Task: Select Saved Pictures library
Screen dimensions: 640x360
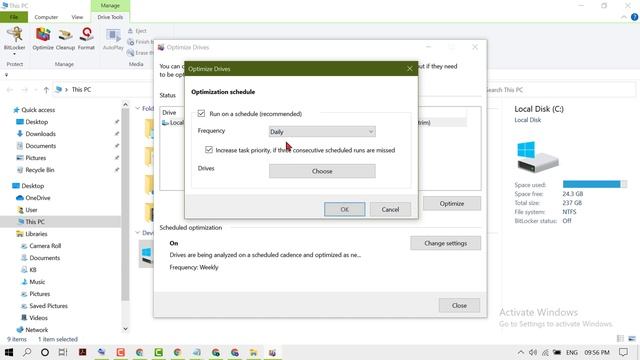Action: (48, 306)
